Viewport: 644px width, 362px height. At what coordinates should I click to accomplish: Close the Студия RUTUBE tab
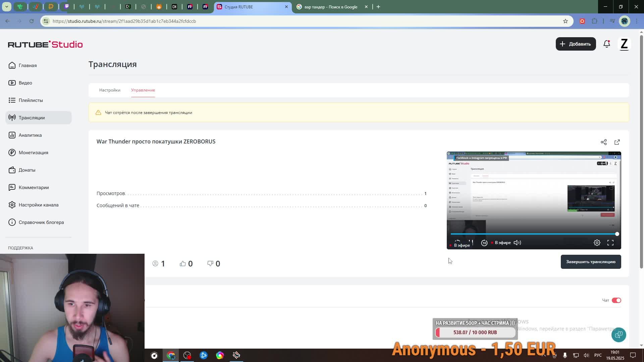pos(286,7)
